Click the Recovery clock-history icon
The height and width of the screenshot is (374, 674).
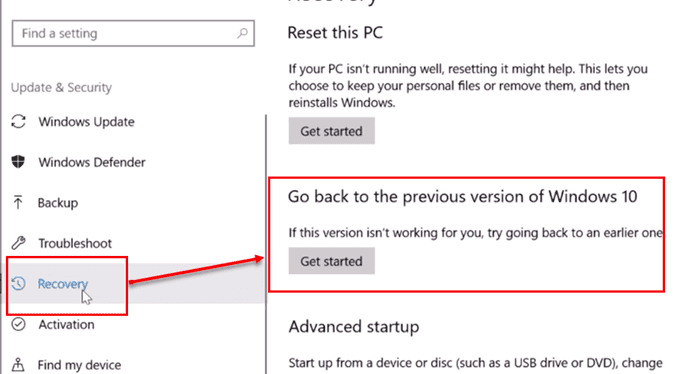[18, 284]
